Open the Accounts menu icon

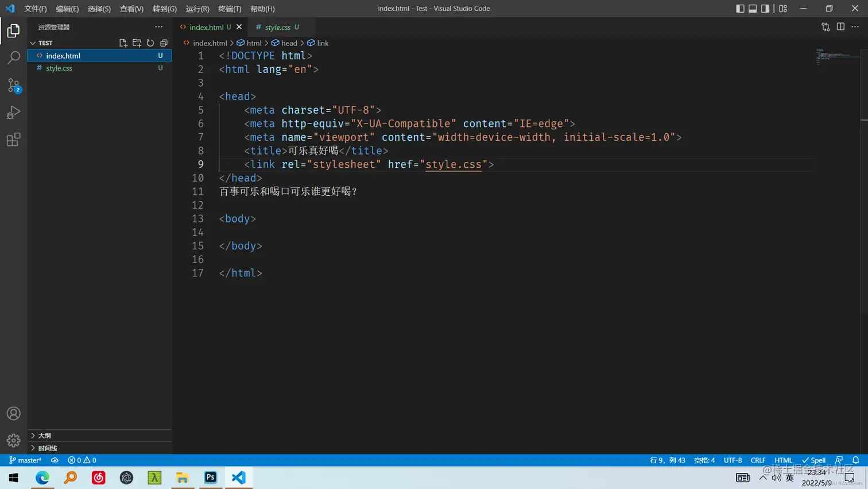point(13,414)
